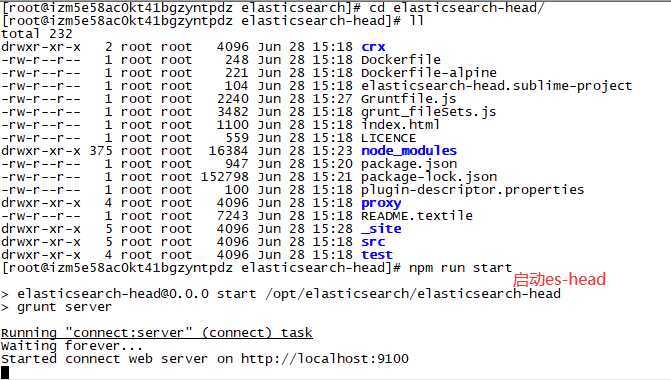
Task: Click the crx directory name
Action: pos(373,47)
